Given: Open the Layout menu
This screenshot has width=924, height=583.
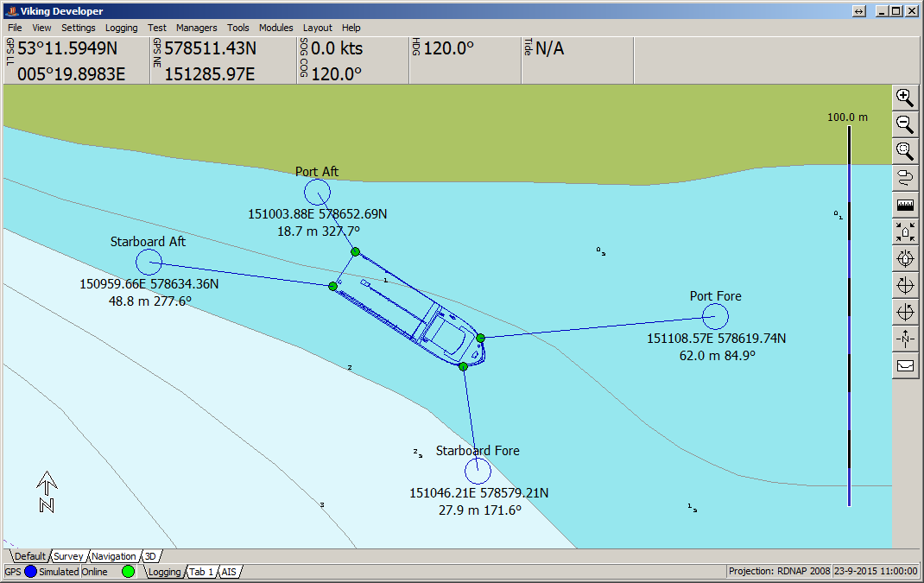Looking at the screenshot, I should (x=318, y=28).
